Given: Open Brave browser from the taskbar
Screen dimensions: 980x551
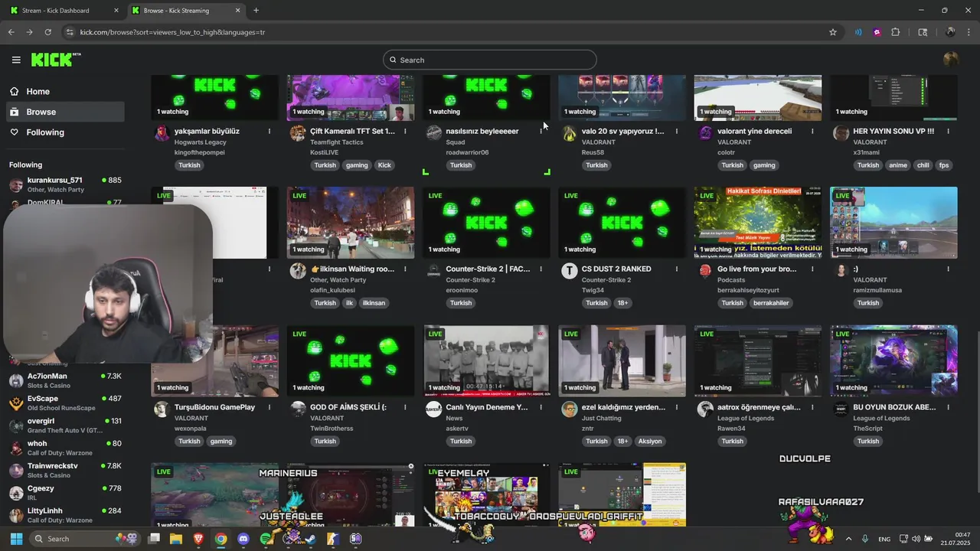Looking at the screenshot, I should pyautogui.click(x=198, y=539).
